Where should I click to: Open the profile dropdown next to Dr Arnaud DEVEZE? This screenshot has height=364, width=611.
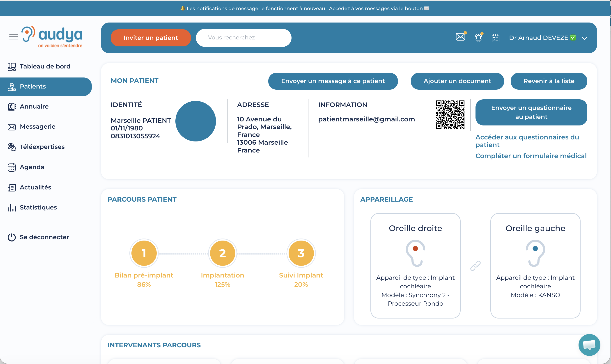(584, 38)
